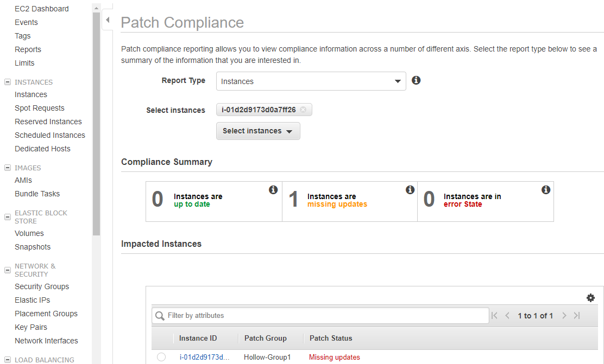Click info icon in missing updates card
The width and height of the screenshot is (604, 364).
[x=410, y=190]
